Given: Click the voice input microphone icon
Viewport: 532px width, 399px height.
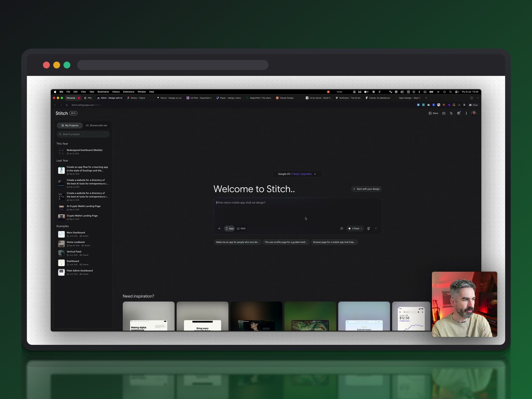Looking at the screenshot, I should pos(368,228).
